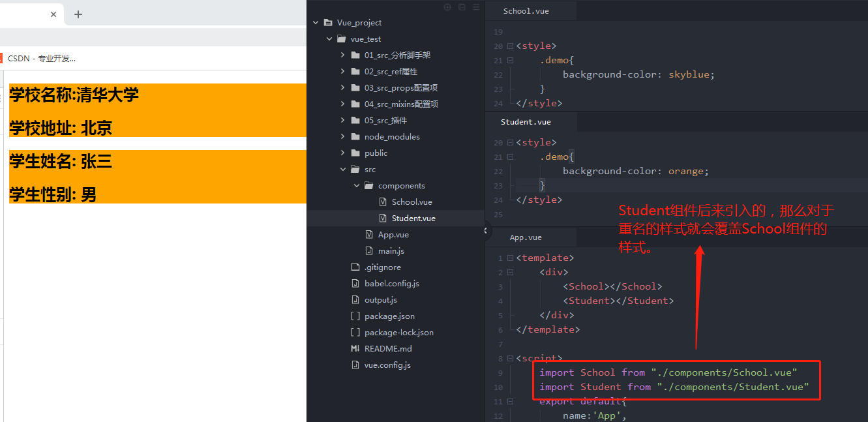The height and width of the screenshot is (422, 868).
Task: Select Student.vue in the project tree
Action: (413, 219)
